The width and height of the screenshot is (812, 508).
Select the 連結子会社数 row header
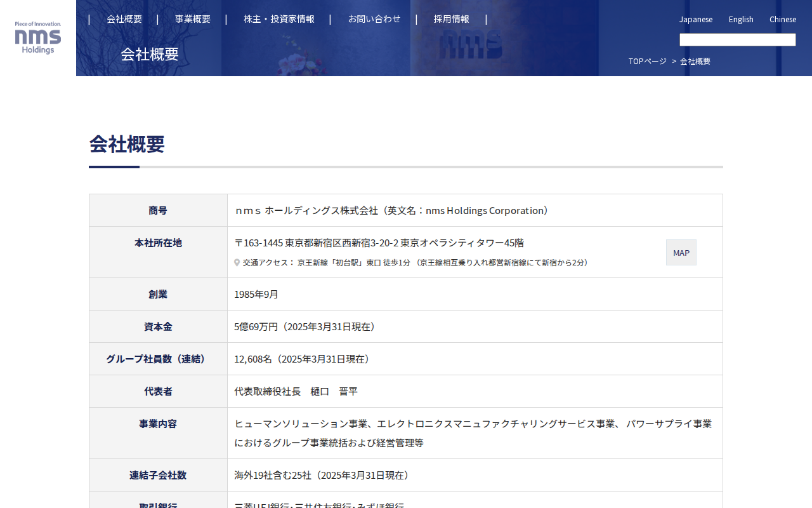click(x=158, y=475)
